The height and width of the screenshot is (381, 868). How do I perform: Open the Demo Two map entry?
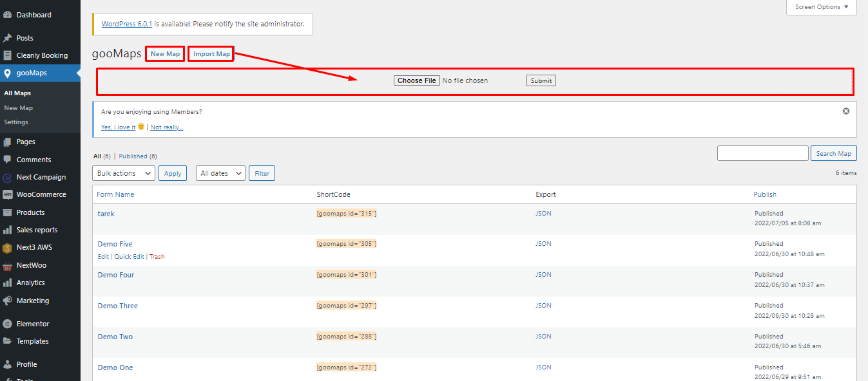pos(115,337)
